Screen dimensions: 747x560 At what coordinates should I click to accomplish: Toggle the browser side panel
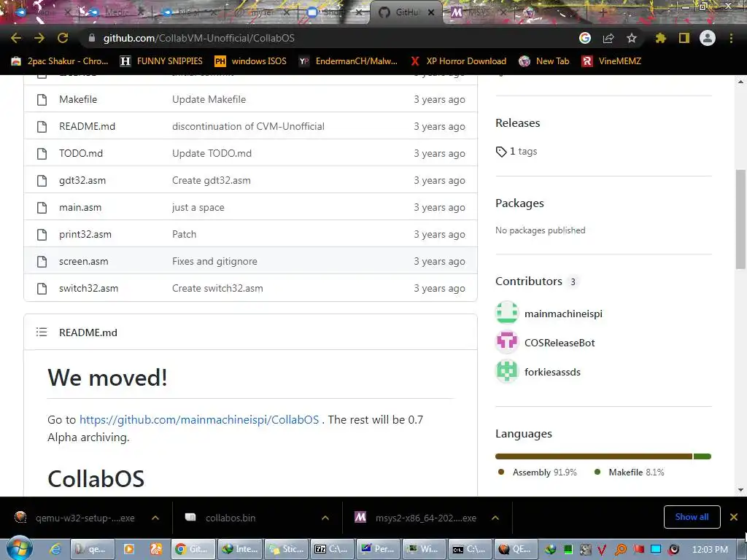coord(684,38)
